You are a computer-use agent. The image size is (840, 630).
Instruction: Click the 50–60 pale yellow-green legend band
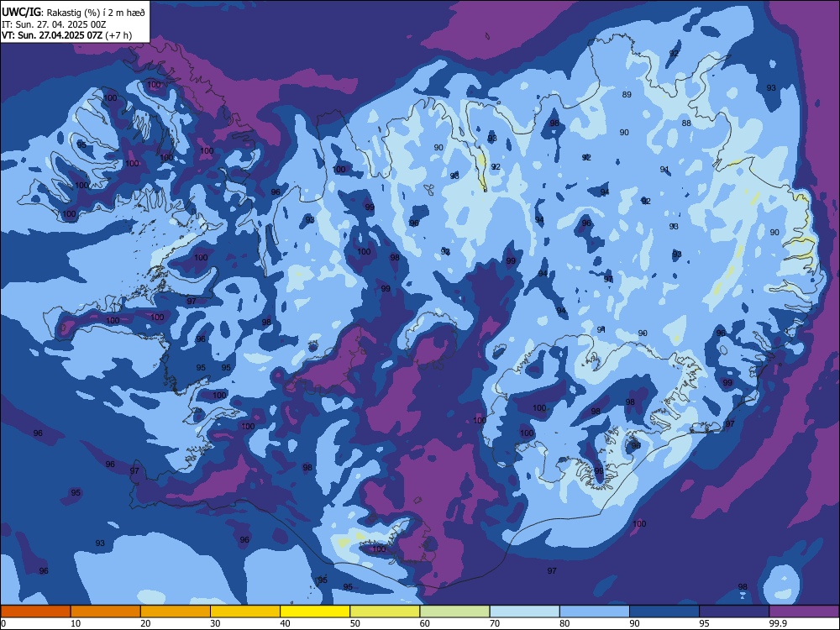385,612
